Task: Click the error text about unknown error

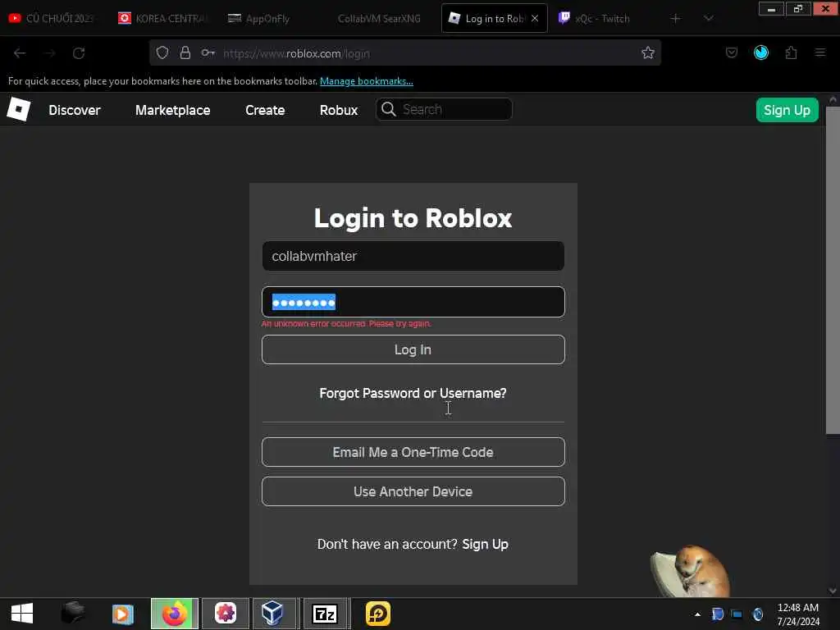Action: point(346,323)
